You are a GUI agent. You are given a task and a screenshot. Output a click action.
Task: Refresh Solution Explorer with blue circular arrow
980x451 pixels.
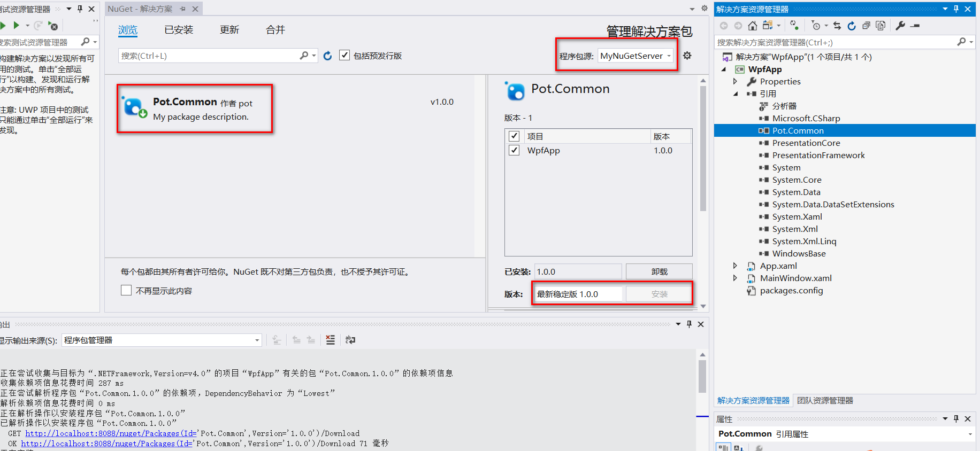point(852,26)
